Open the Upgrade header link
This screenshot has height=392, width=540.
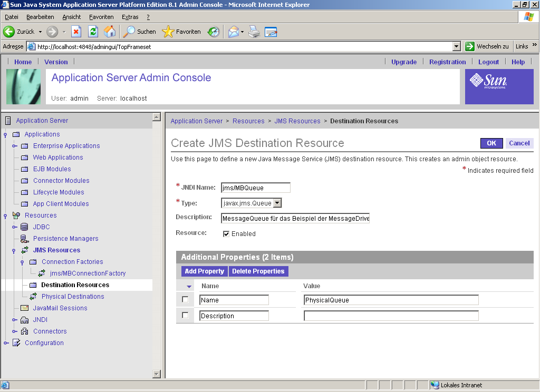(404, 62)
